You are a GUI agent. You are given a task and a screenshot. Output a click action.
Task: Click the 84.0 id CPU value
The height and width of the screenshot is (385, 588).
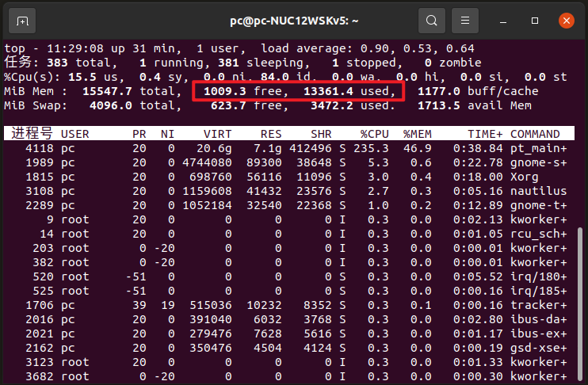(274, 77)
